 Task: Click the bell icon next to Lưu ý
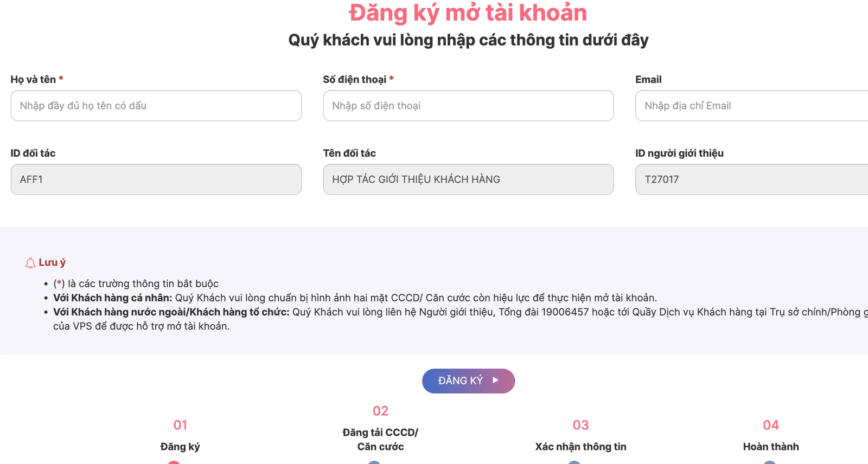(30, 262)
